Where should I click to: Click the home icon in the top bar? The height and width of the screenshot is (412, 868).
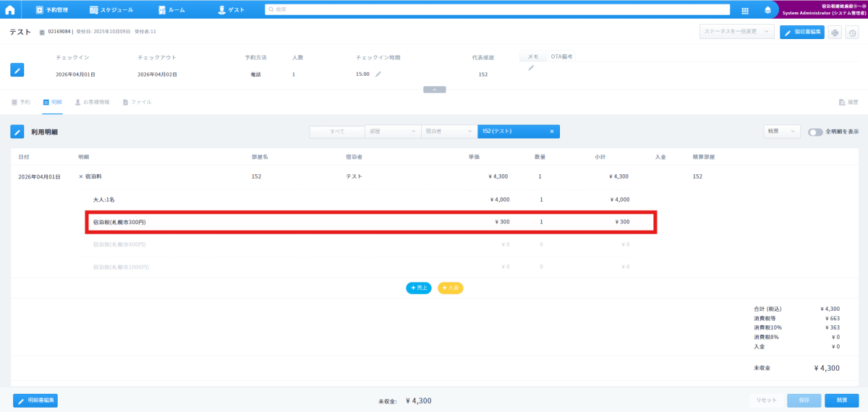(x=10, y=9)
